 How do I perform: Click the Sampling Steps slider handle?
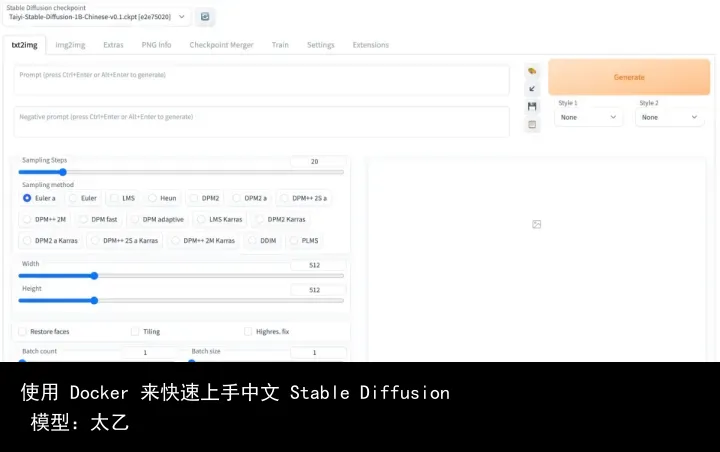pyautogui.click(x=63, y=172)
